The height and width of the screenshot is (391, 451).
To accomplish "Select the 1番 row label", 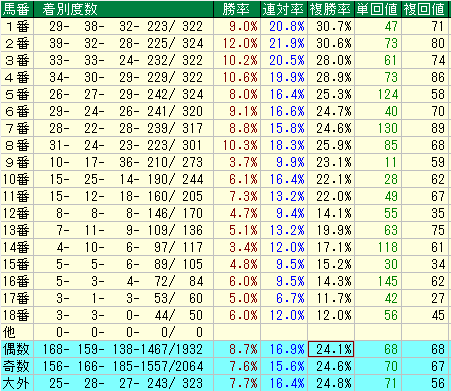I will click(x=17, y=26).
